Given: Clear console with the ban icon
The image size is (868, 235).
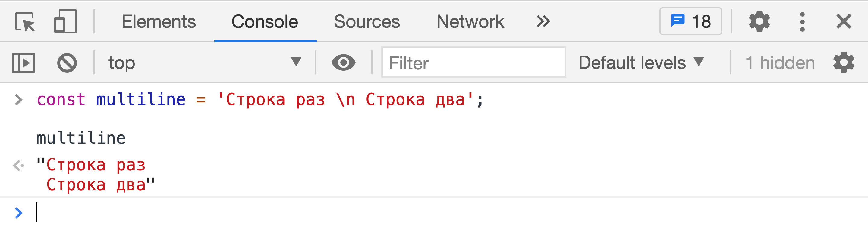Looking at the screenshot, I should click(67, 63).
